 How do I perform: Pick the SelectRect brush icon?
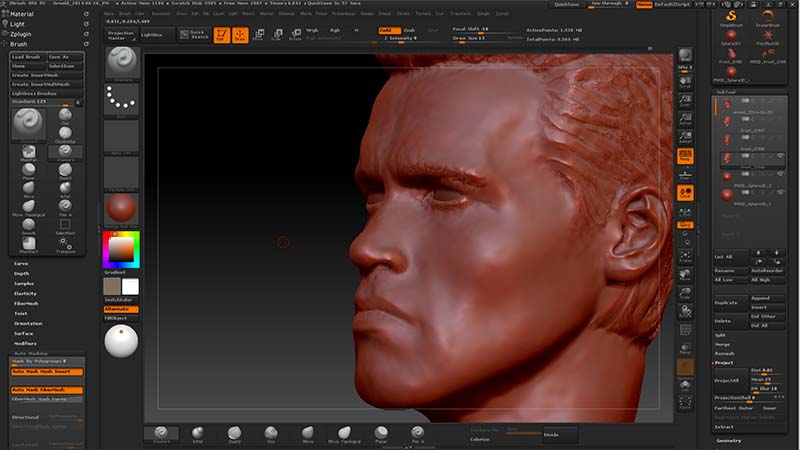coord(65,226)
